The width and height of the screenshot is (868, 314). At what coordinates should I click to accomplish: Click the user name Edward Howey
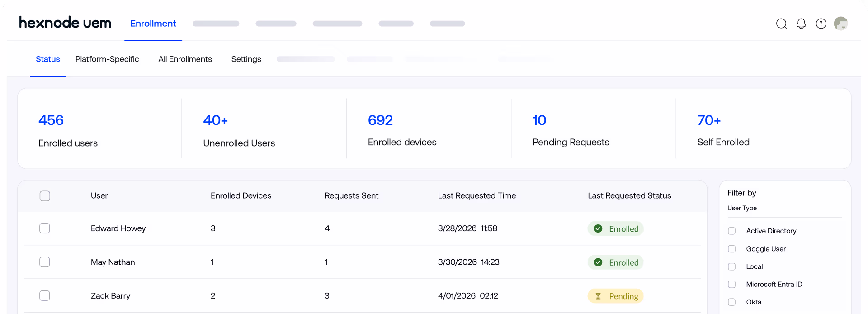[118, 228]
